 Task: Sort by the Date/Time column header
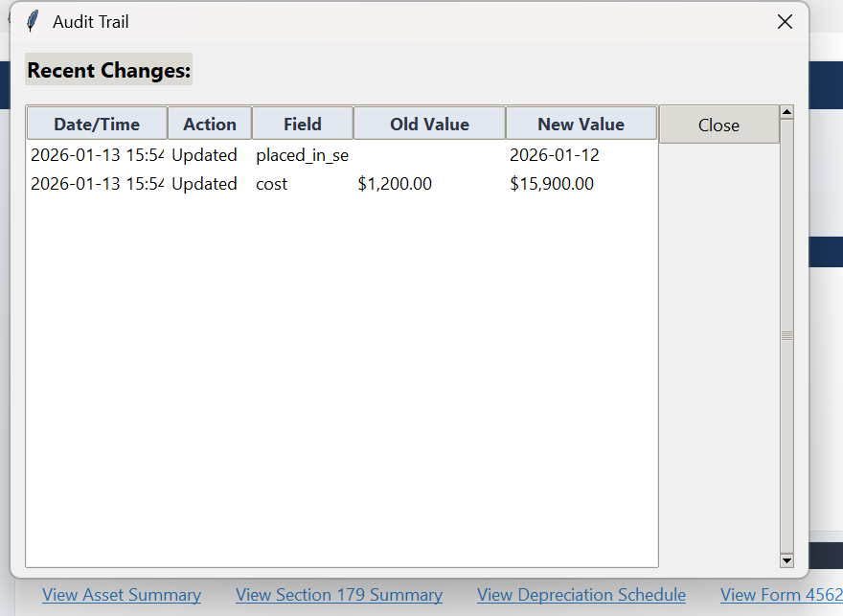click(96, 123)
